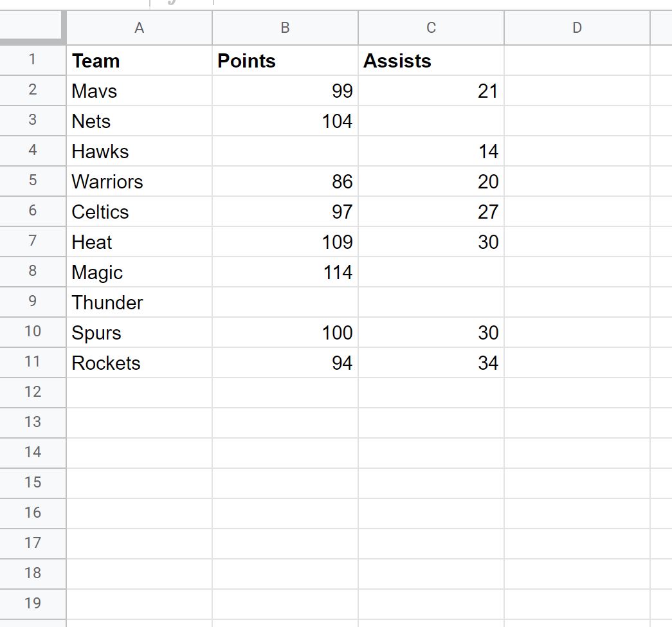
Task: Select row 1 header
Action: [33, 60]
